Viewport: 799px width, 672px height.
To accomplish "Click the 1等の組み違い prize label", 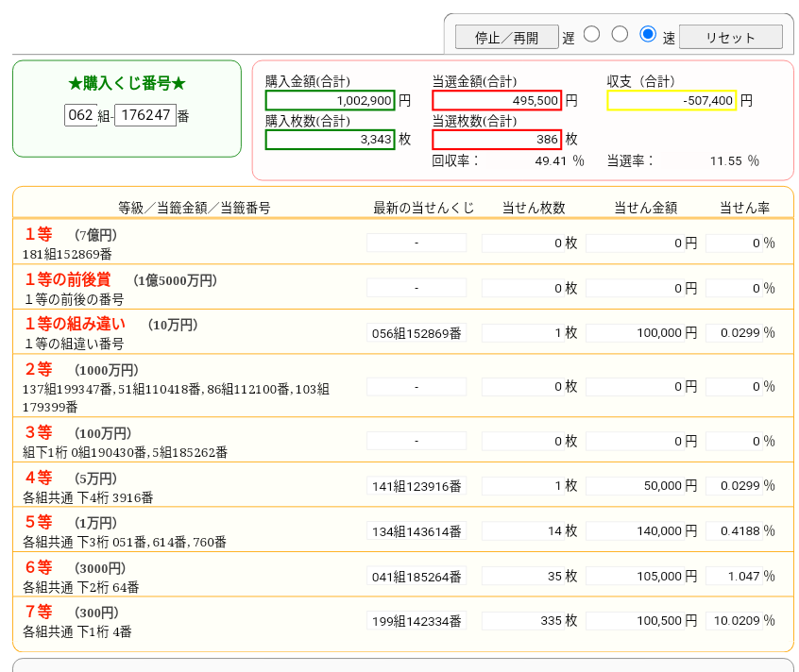I will pyautogui.click(x=75, y=324).
